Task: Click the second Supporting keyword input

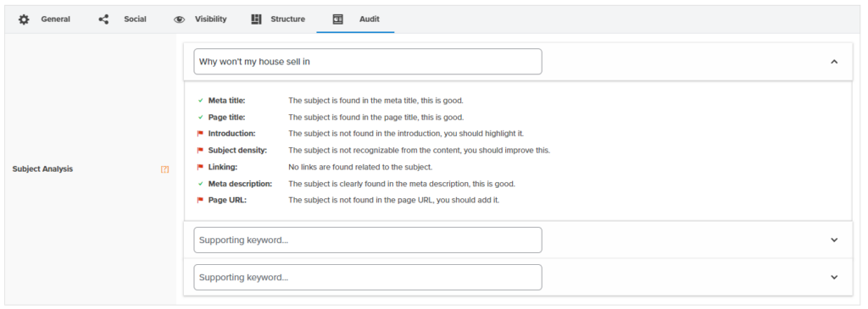Action: point(368,278)
